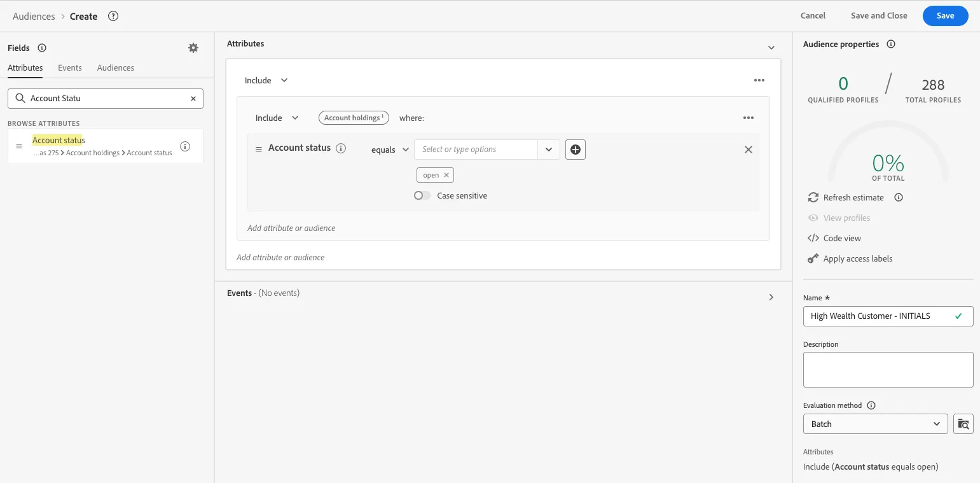Remove the open value tag

[x=446, y=175]
